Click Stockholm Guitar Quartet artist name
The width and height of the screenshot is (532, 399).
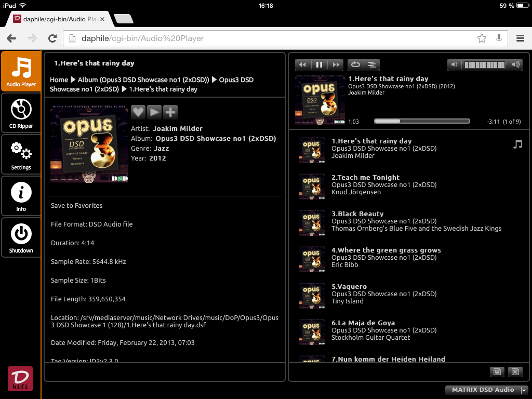click(370, 338)
